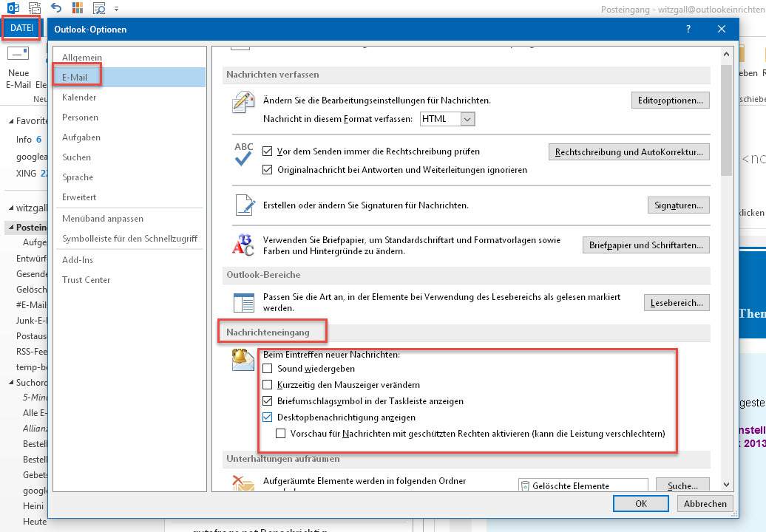Screen dimensions: 766x532
Task: Click the options scrollbar up arrow
Action: [x=726, y=54]
